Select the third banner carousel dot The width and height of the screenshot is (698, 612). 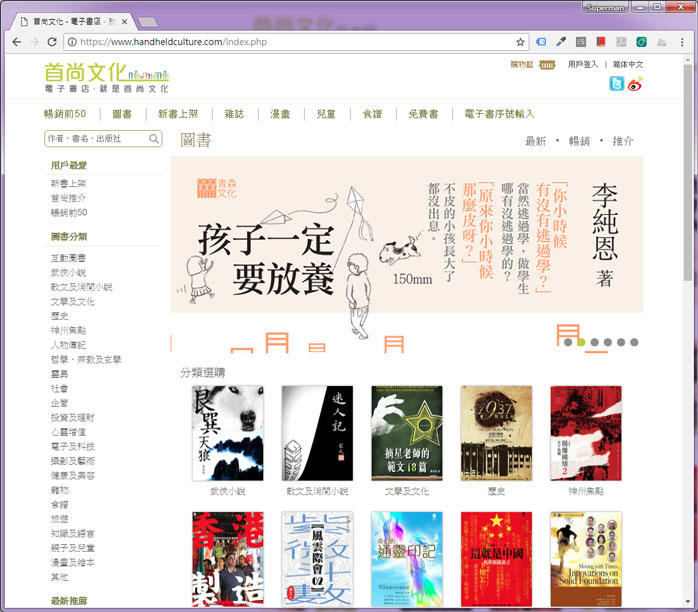594,342
